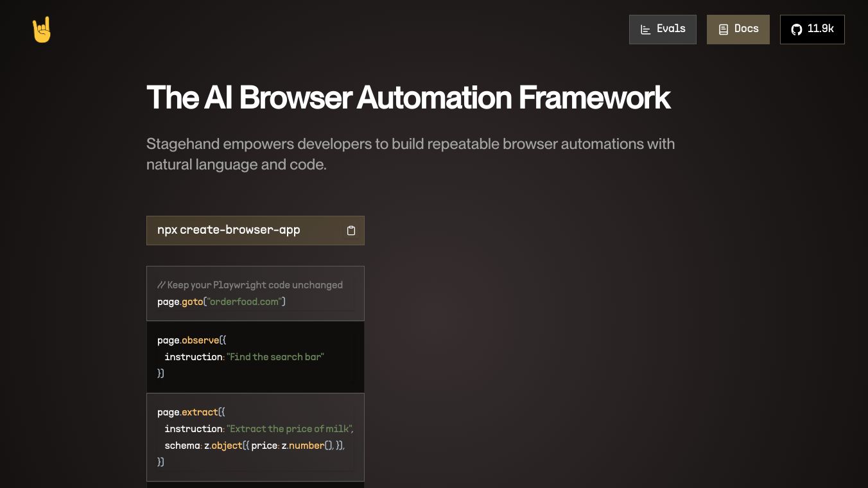Click the Playwright code unchanged comment
The width and height of the screenshot is (868, 488).
point(250,285)
